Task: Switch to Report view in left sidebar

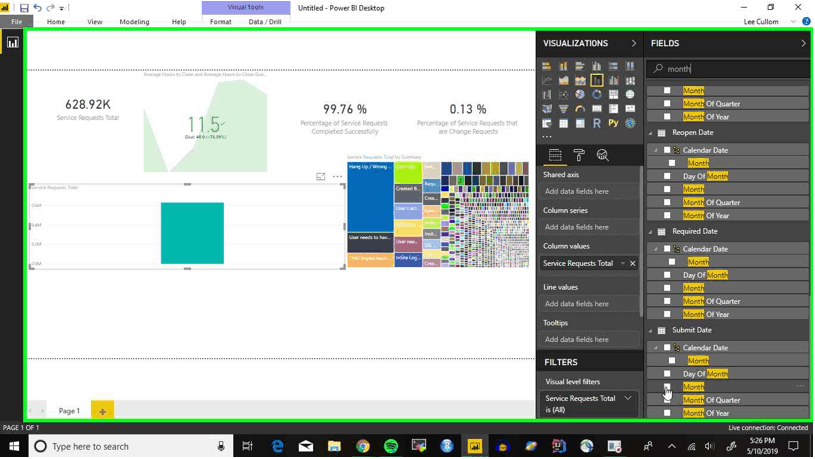Action: pyautogui.click(x=12, y=43)
